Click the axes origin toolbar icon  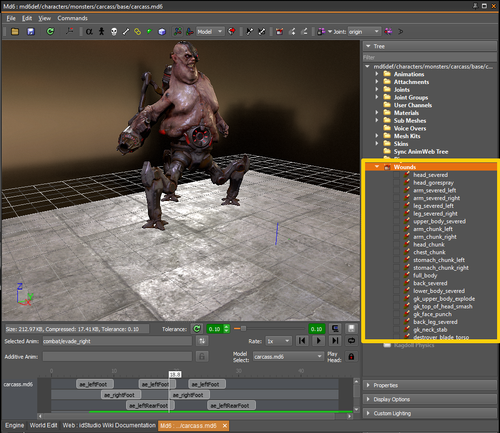click(69, 31)
